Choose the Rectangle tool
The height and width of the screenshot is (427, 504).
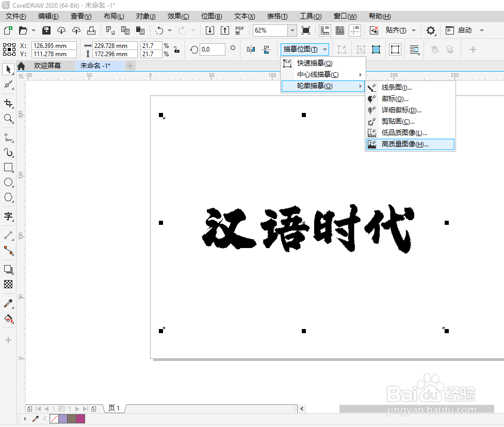8,167
